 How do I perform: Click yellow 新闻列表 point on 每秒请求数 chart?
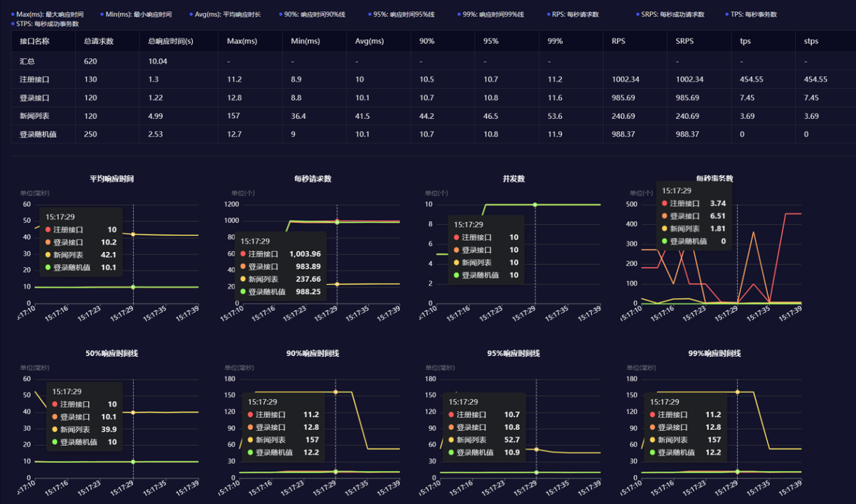point(337,284)
